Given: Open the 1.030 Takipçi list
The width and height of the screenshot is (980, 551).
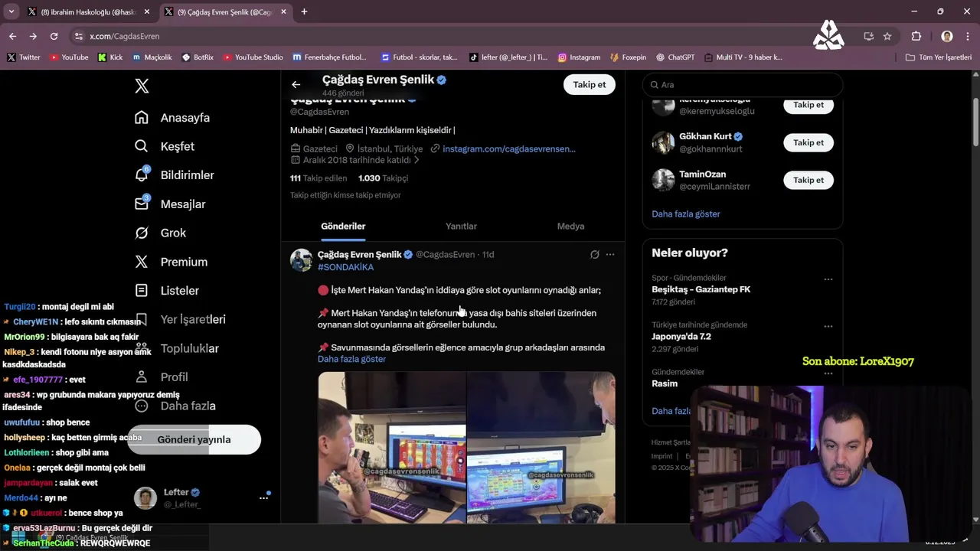Looking at the screenshot, I should click(383, 178).
